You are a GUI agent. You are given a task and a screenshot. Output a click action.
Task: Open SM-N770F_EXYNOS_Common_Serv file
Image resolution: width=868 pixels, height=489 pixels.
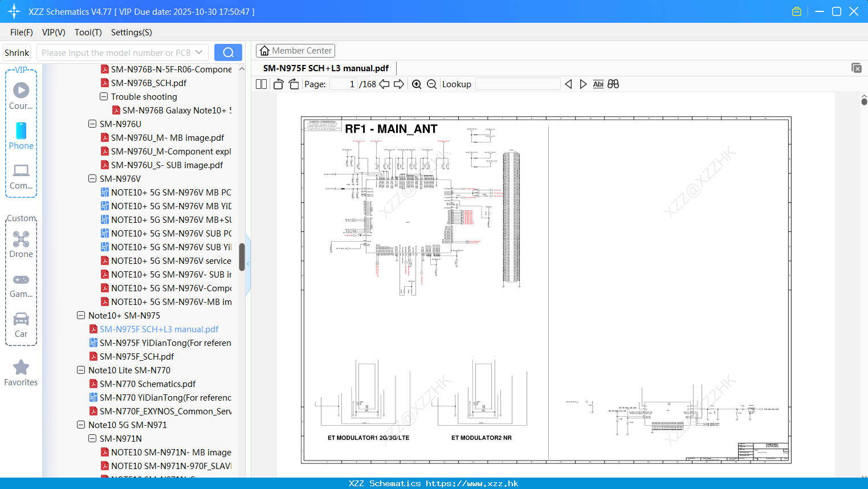click(x=160, y=411)
